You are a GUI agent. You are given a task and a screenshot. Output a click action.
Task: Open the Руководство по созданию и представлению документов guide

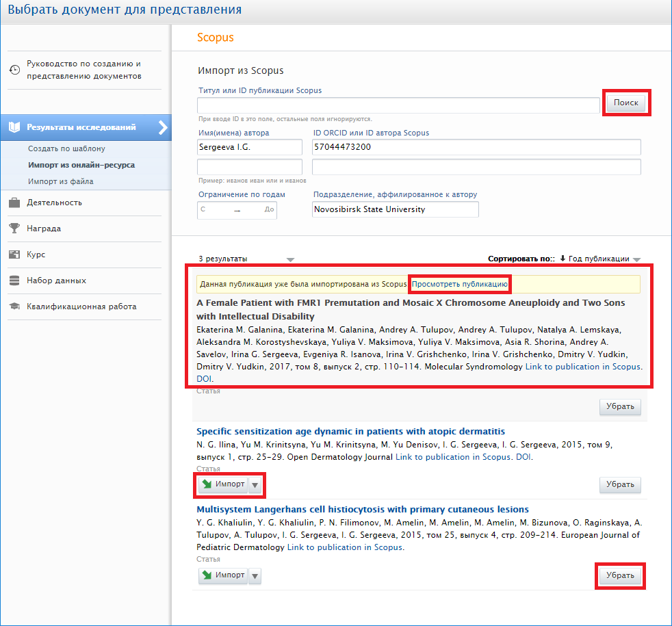84,70
